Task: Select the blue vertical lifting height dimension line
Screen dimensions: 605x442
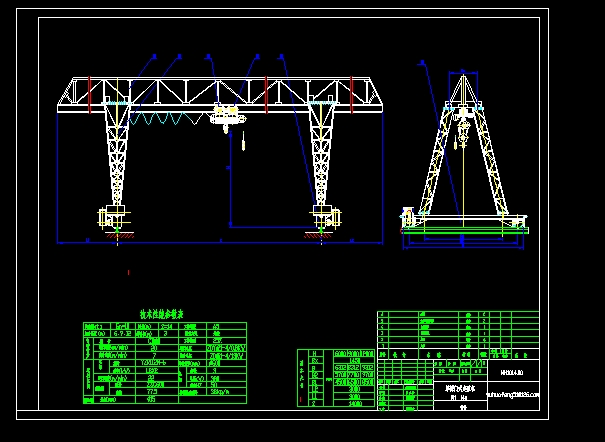Action: (x=230, y=179)
